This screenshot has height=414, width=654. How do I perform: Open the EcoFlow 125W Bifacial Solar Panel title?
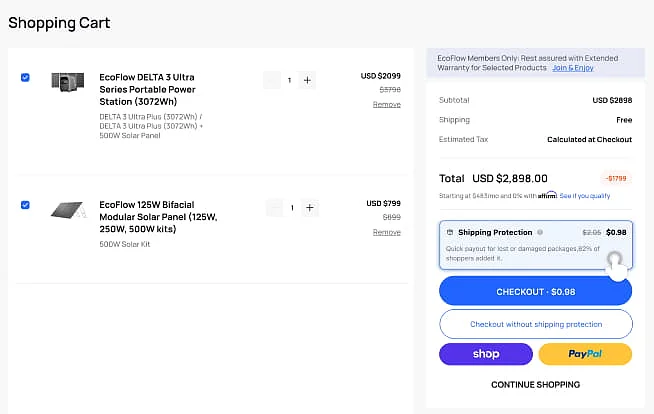tap(158, 217)
